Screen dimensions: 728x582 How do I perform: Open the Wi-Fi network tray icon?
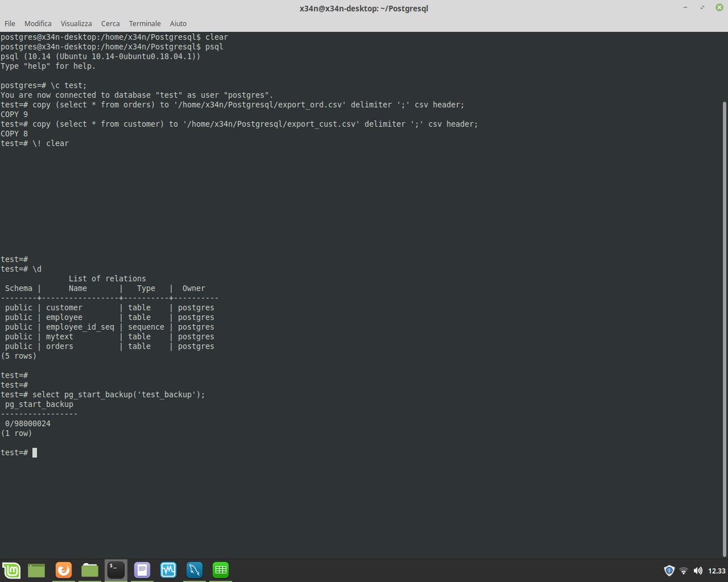pyautogui.click(x=684, y=570)
